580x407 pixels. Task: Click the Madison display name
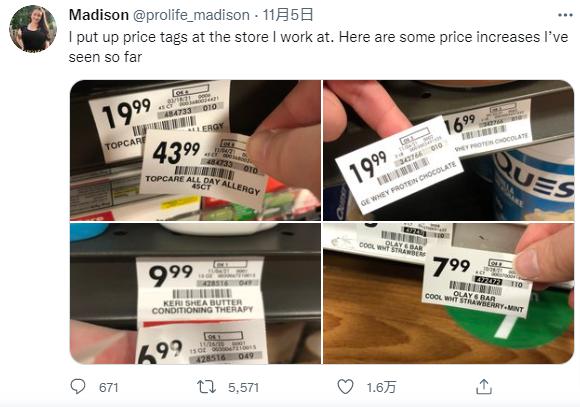pyautogui.click(x=99, y=15)
